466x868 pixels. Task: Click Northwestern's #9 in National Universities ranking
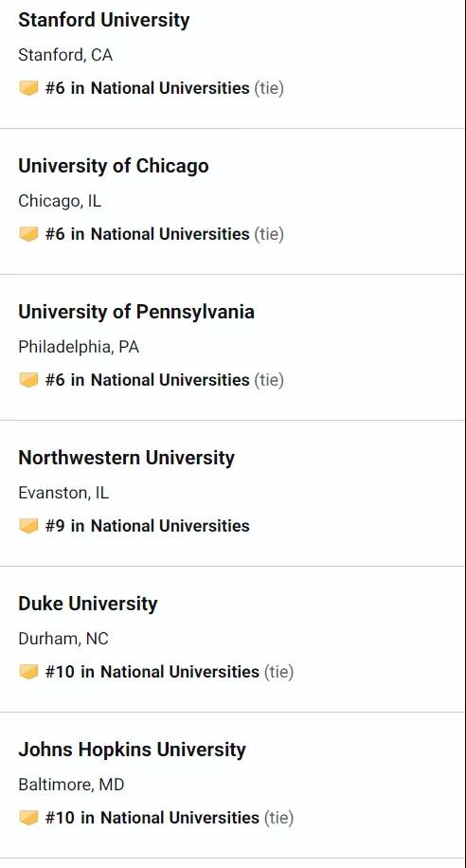[147, 526]
